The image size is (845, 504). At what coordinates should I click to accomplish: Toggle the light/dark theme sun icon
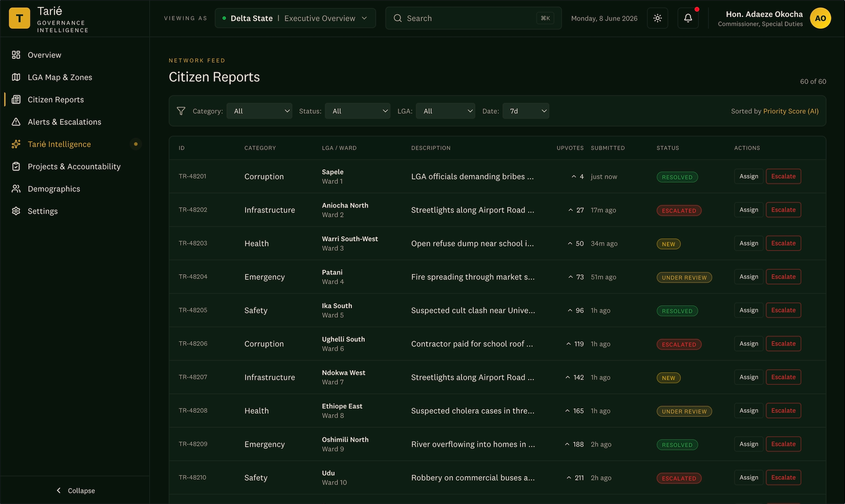coord(657,18)
